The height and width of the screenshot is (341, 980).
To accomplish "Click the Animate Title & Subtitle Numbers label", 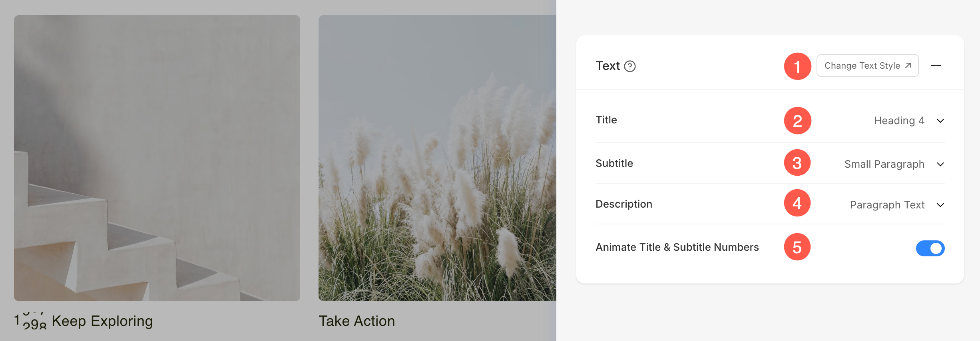I will tap(677, 247).
